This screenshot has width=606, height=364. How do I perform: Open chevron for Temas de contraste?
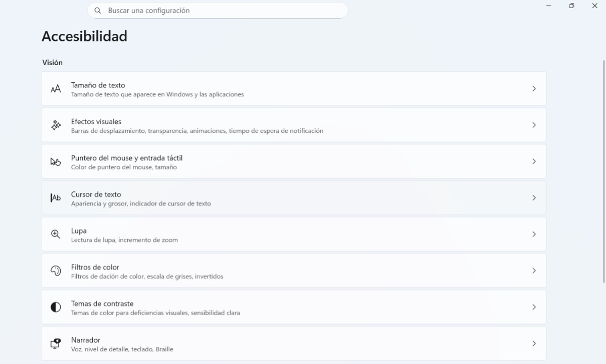coord(534,307)
